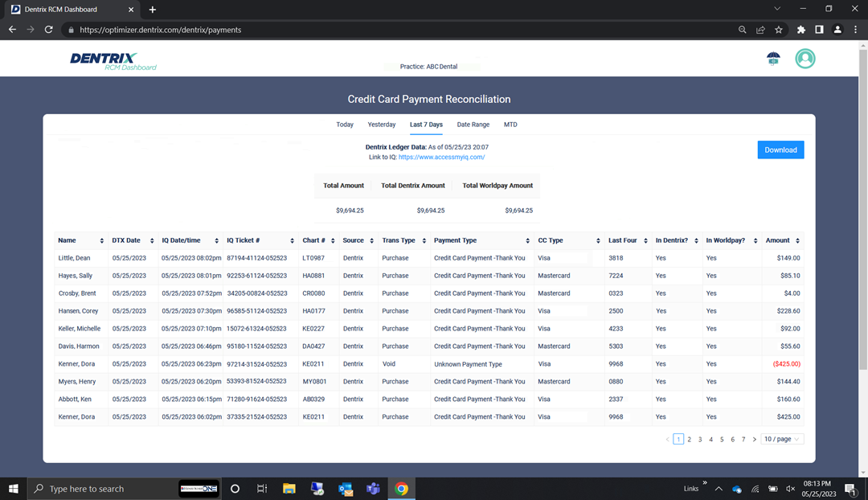This screenshot has height=500, width=868.
Task: Sort the Payment Type column
Action: pos(530,240)
